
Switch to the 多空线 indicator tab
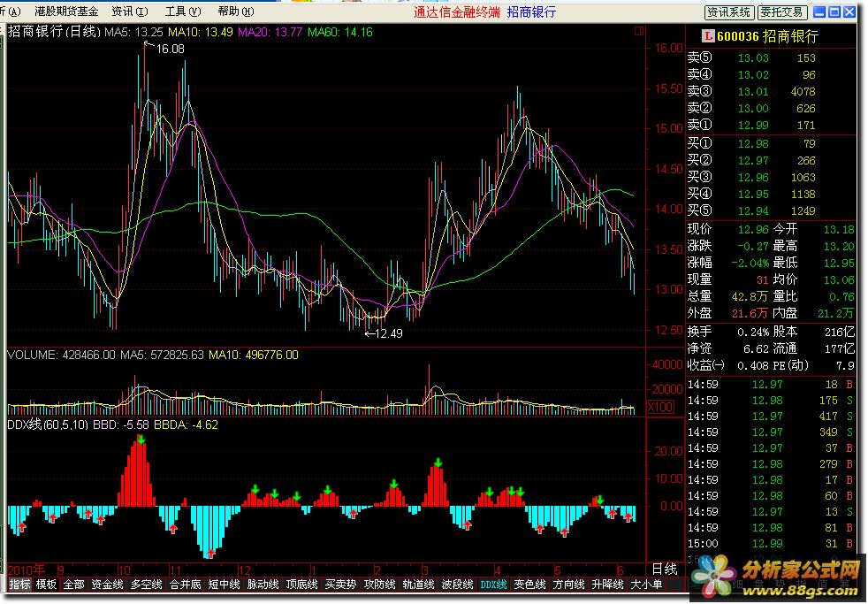[x=146, y=584]
